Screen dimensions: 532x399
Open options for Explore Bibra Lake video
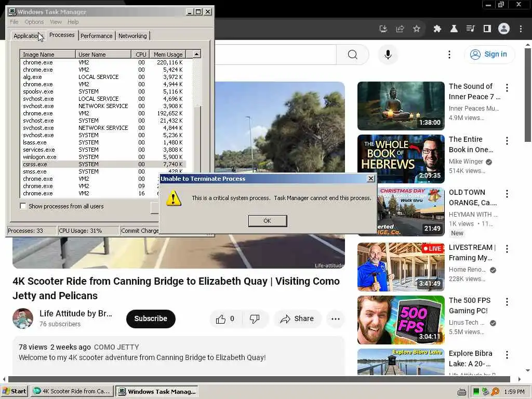pos(507,355)
